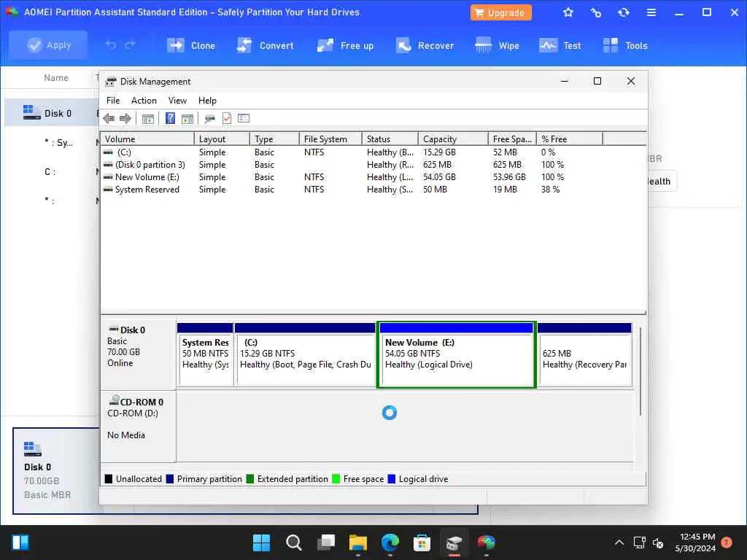Viewport: 747px width, 560px height.
Task: Open the Help menu in Disk Management
Action: pos(207,101)
